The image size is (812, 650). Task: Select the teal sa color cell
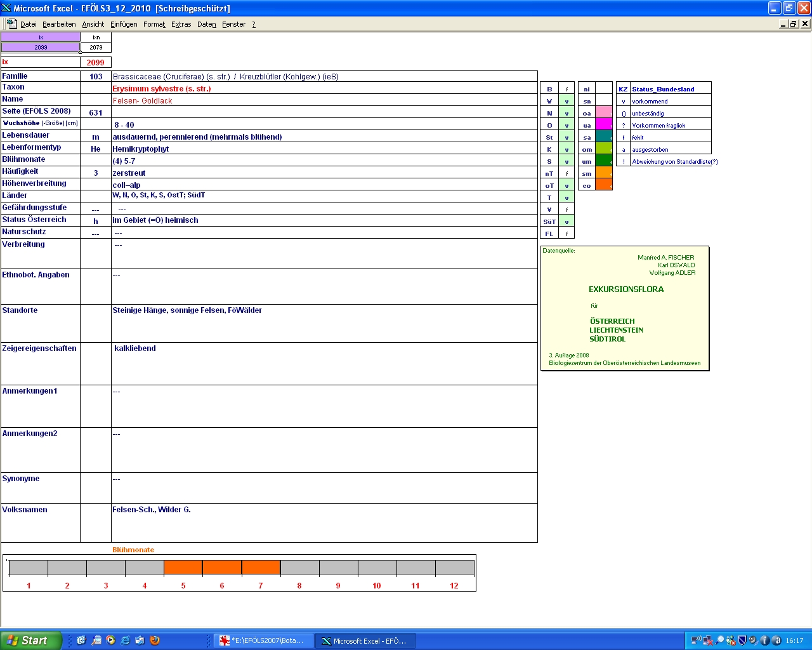click(604, 137)
